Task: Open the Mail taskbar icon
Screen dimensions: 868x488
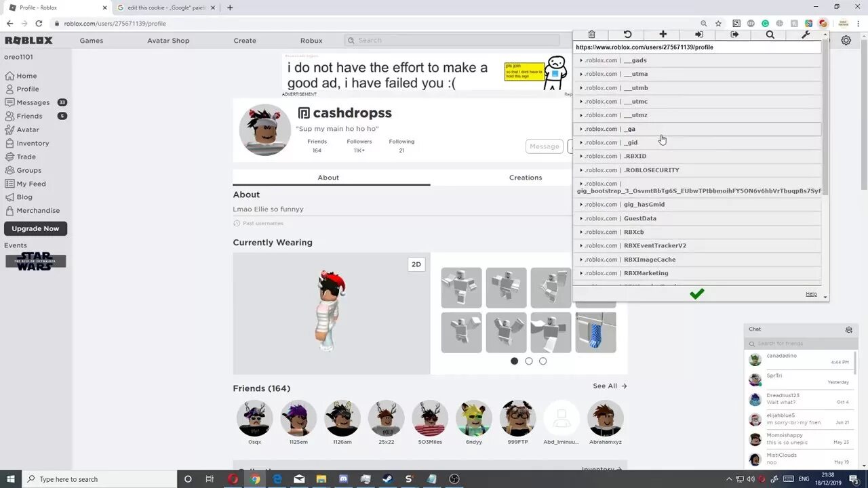Action: pyautogui.click(x=299, y=479)
